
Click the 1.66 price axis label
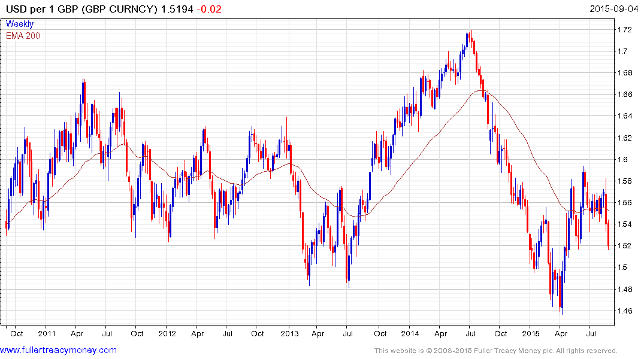coord(625,95)
